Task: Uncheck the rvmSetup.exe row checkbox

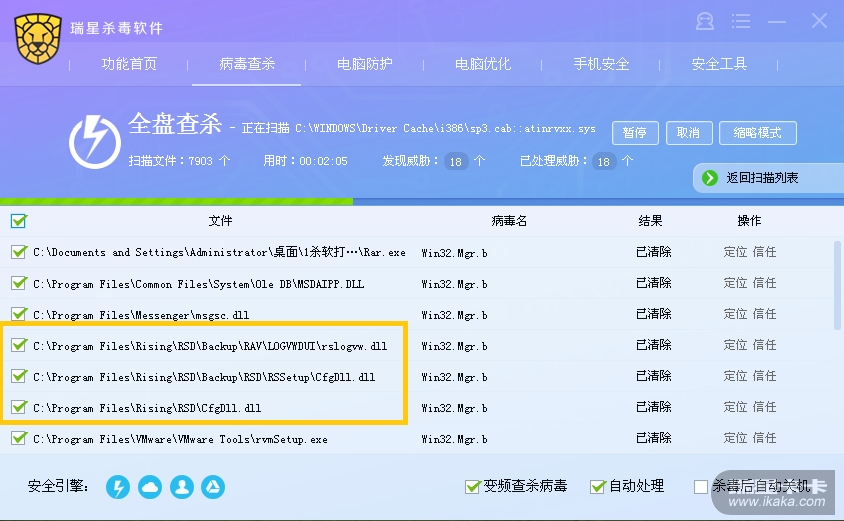Action: coord(19,439)
